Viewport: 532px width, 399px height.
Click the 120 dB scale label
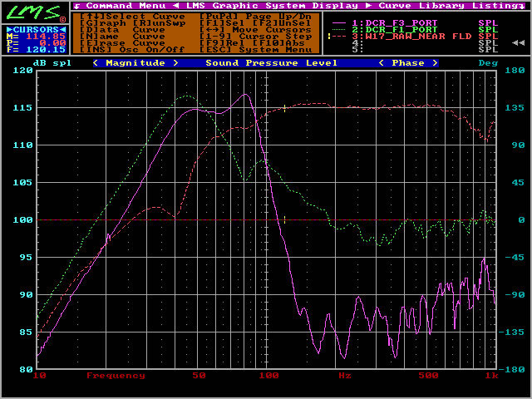click(x=23, y=71)
